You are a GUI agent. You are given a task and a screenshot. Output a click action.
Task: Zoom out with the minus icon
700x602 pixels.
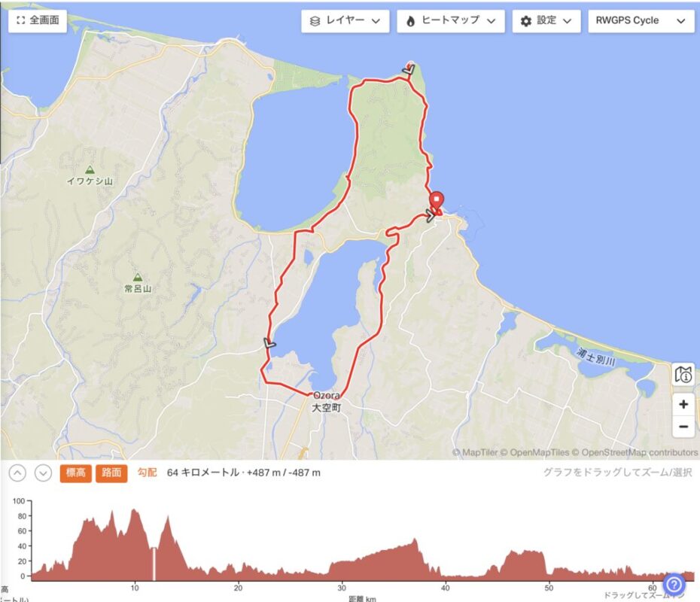683,427
